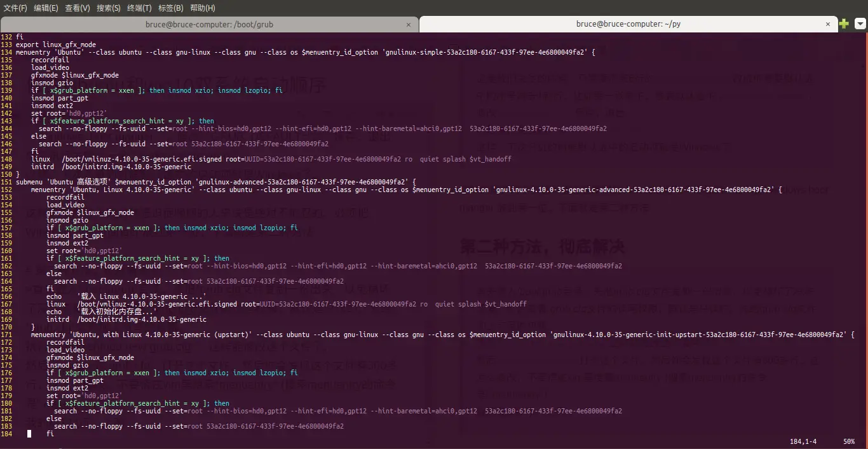Screen dimensions: 868x449
Task: Click 'gnulinux-simple-53a2c180' id on line 134
Action: [485, 52]
